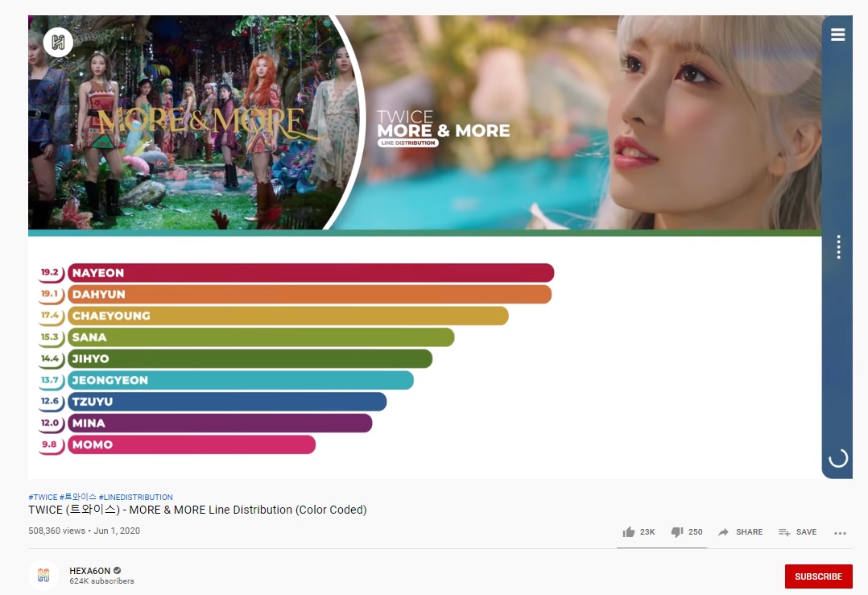This screenshot has width=868, height=595.
Task: Click the white TWICE MORE & MORE title overlay
Action: point(443,124)
